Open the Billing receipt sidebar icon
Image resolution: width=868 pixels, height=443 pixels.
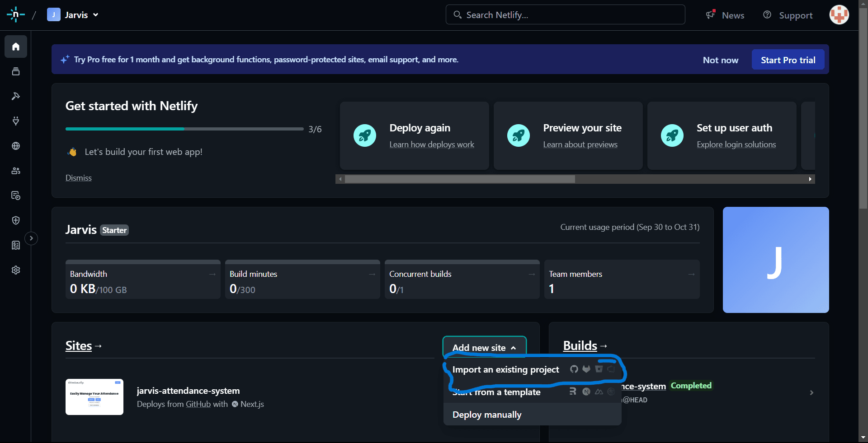(16, 245)
